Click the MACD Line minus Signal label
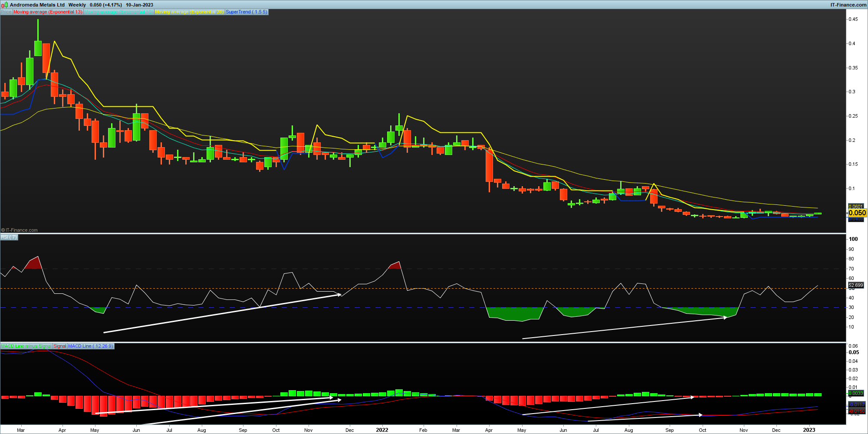This screenshot has height=434, width=868. 26,346
